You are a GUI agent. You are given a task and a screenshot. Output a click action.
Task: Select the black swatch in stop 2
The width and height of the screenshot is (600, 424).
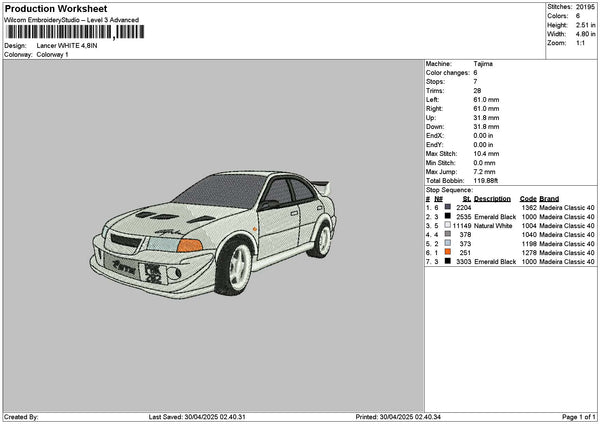pyautogui.click(x=447, y=216)
